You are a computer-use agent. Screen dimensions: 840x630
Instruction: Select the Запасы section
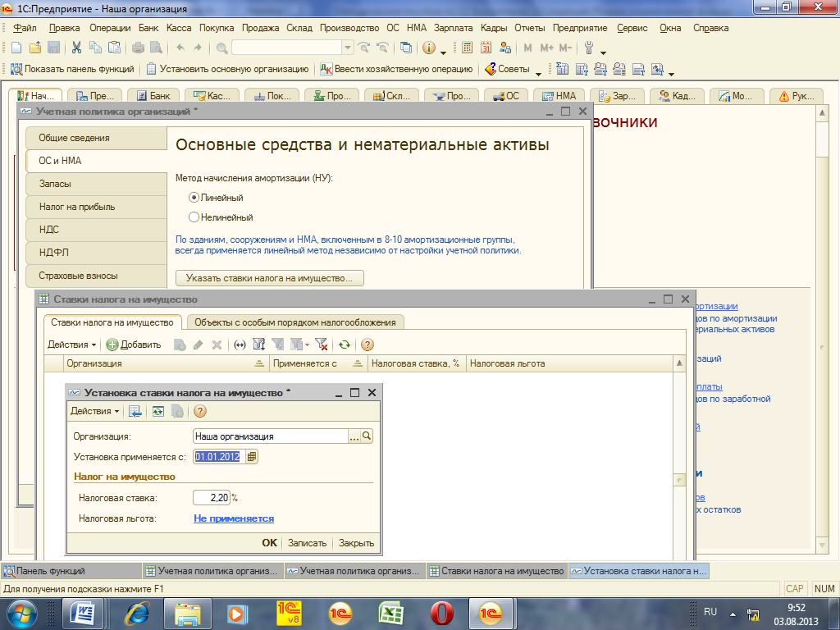point(96,184)
